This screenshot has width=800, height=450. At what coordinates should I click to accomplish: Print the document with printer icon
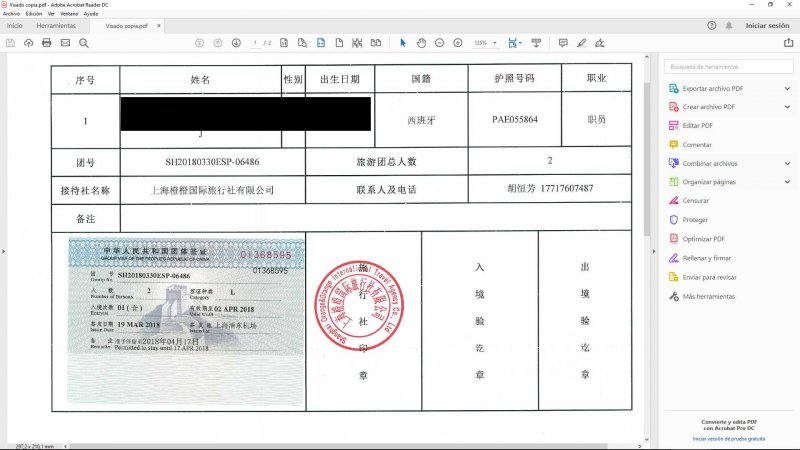[46, 43]
